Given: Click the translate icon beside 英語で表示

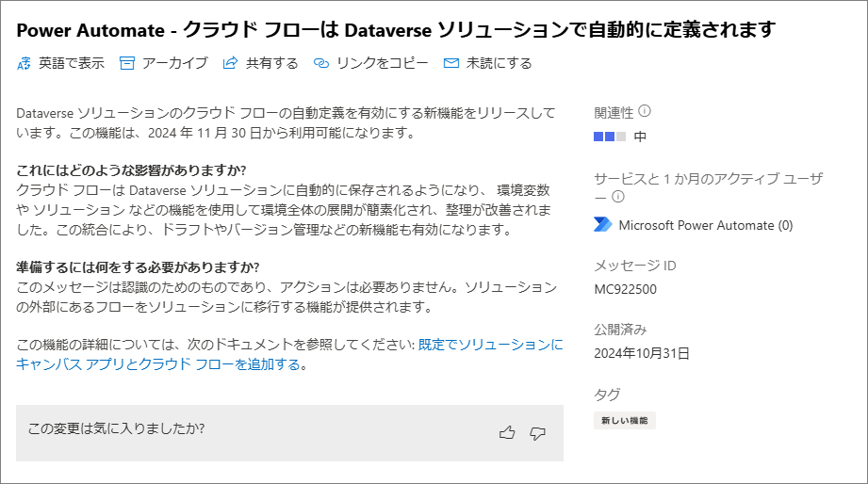Looking at the screenshot, I should click(x=24, y=64).
